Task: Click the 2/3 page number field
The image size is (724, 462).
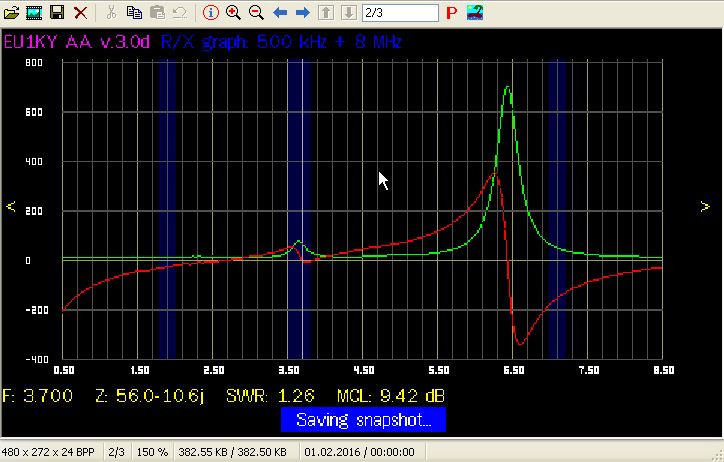Action: [399, 13]
